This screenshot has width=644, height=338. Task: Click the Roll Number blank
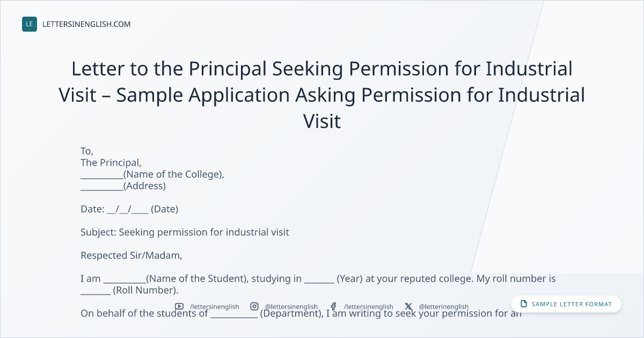click(x=96, y=291)
